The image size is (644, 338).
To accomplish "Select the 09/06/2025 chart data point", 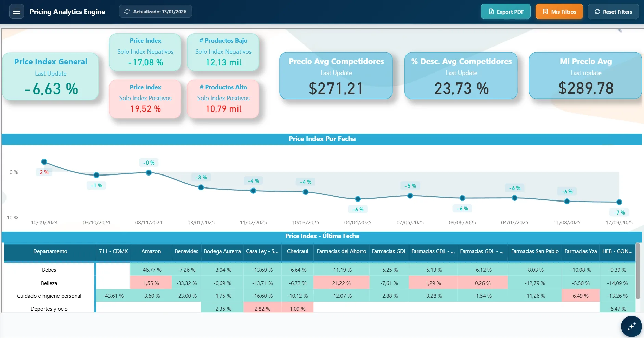I will point(462,198).
